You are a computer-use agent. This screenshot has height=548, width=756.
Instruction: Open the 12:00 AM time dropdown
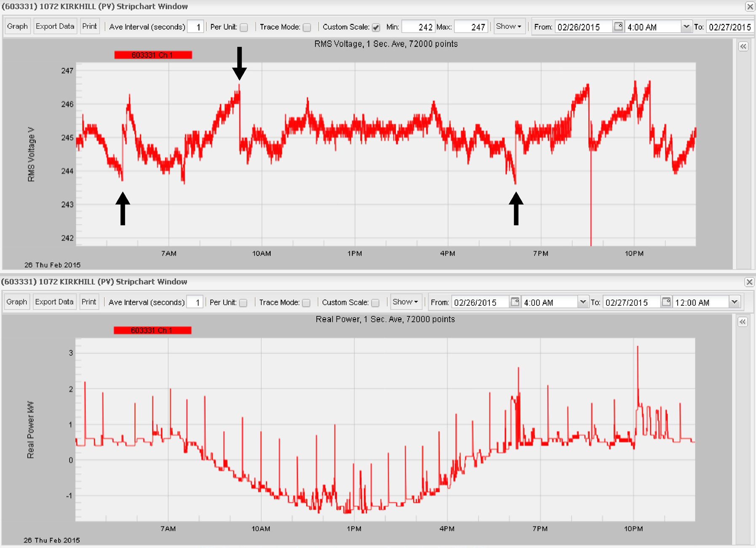point(735,302)
